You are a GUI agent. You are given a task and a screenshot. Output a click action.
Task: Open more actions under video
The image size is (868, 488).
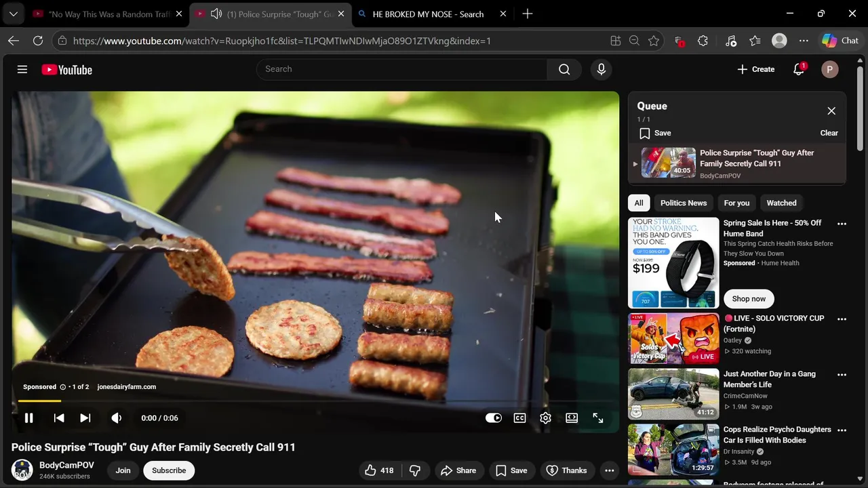coord(610,470)
